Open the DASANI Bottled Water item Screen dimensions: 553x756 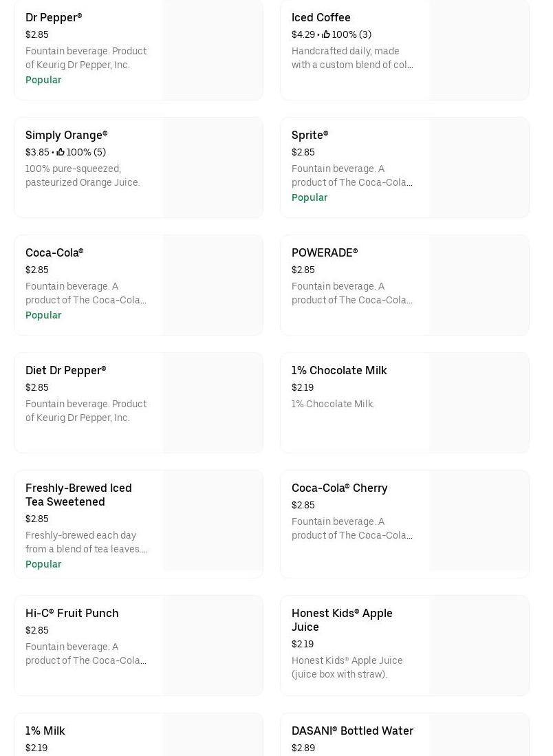tap(352, 731)
